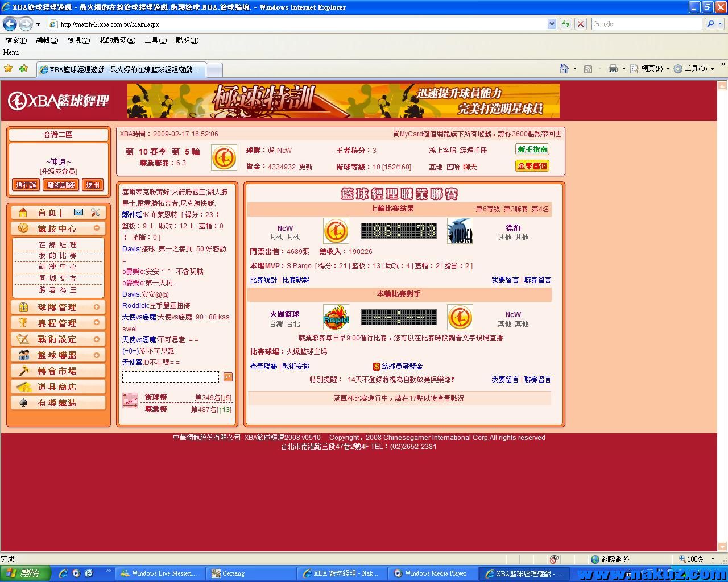Open the 轉會市場 menu item
728x582 pixels.
57,371
